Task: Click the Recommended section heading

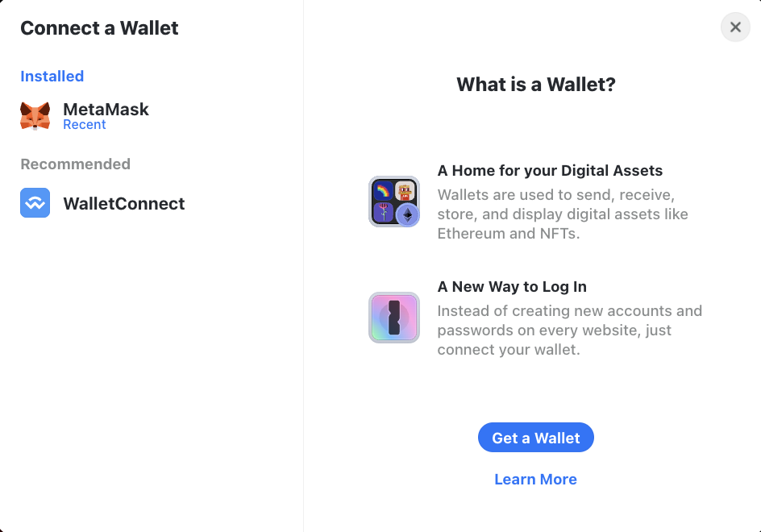Action: [75, 164]
